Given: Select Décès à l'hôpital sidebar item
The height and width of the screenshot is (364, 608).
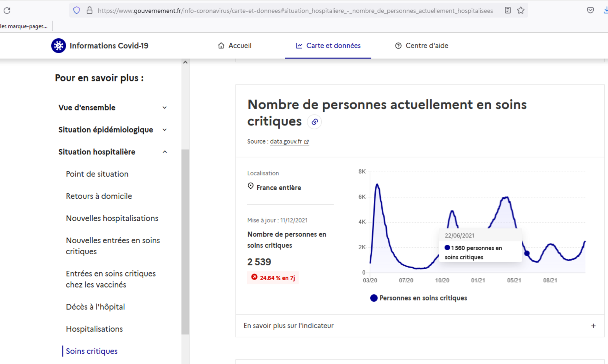Looking at the screenshot, I should pos(95,307).
